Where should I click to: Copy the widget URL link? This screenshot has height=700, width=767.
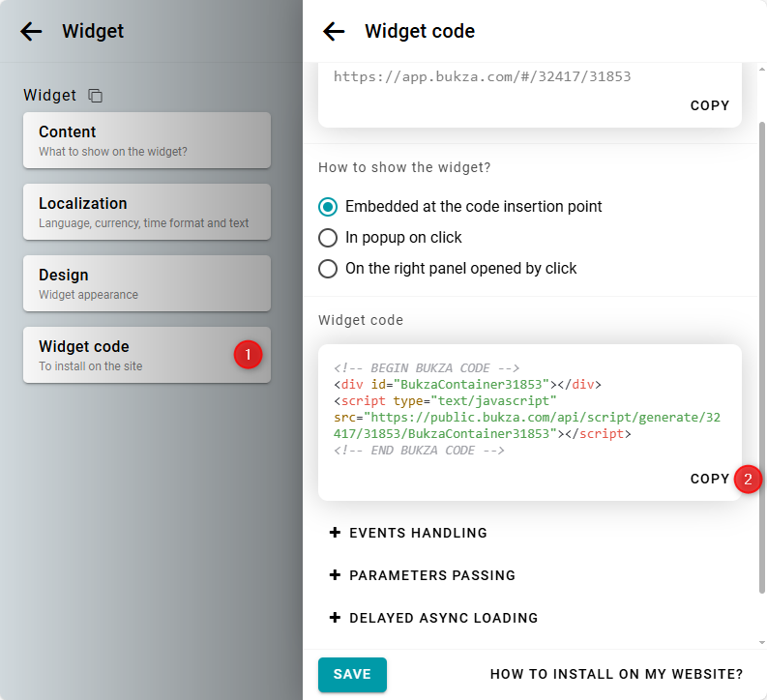[709, 105]
